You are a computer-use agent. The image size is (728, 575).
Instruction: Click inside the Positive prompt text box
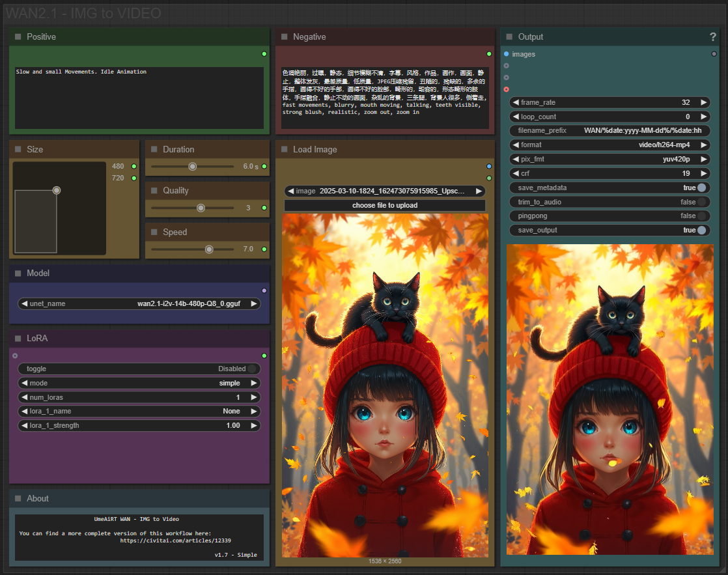(139, 98)
